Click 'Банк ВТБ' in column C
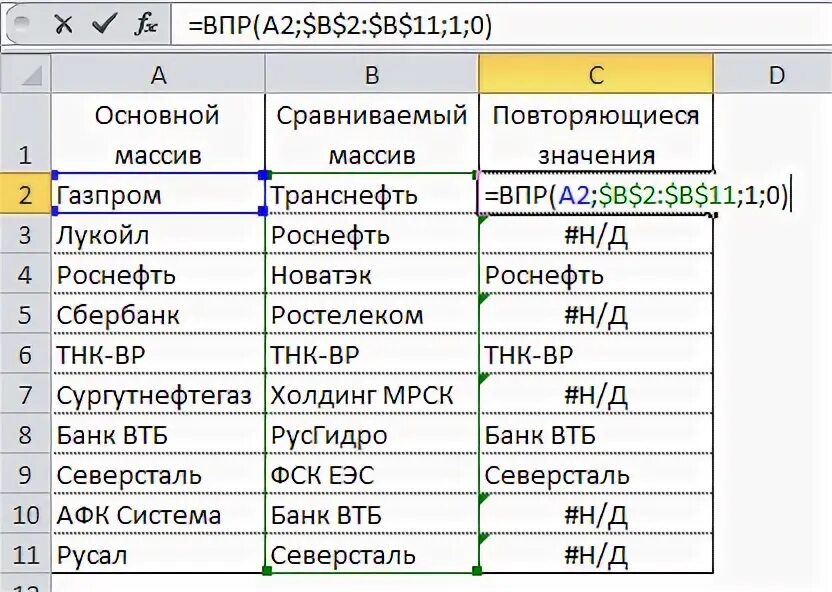Screen dimensions: 832x592 pyautogui.click(x=595, y=433)
